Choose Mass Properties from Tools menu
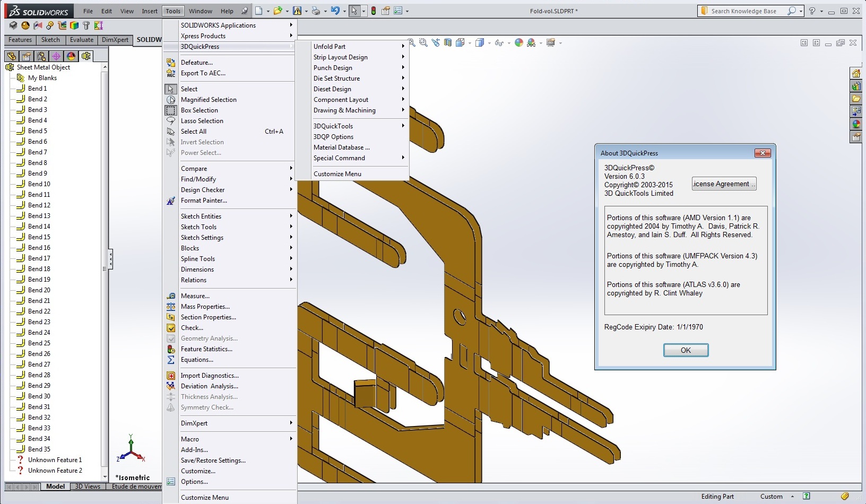This screenshot has height=504, width=866. pyautogui.click(x=229, y=307)
